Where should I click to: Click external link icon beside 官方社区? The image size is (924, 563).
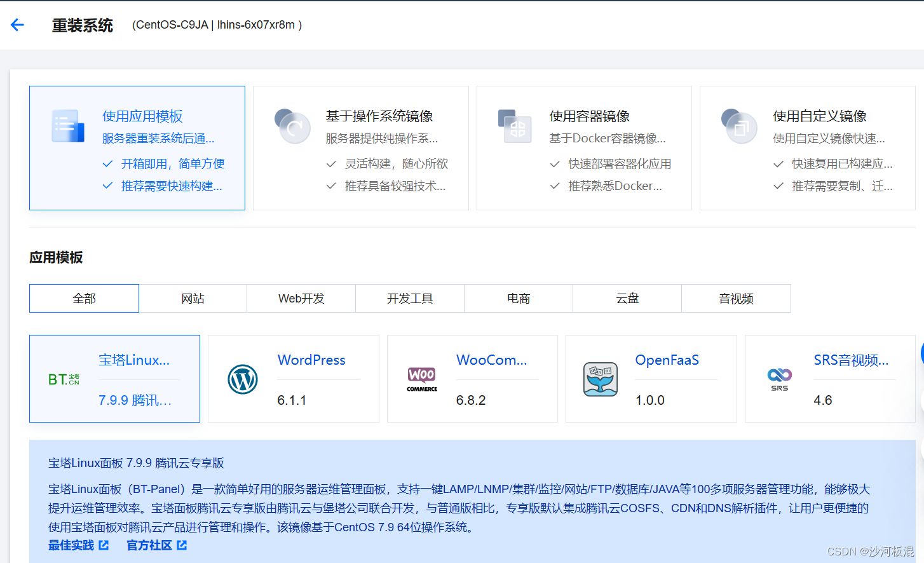pos(182,545)
